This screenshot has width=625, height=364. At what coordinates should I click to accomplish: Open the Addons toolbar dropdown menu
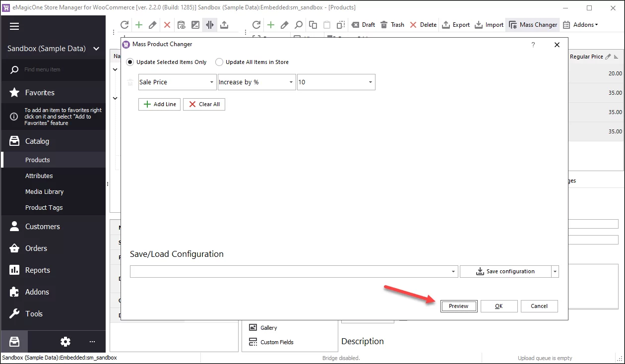tap(580, 25)
